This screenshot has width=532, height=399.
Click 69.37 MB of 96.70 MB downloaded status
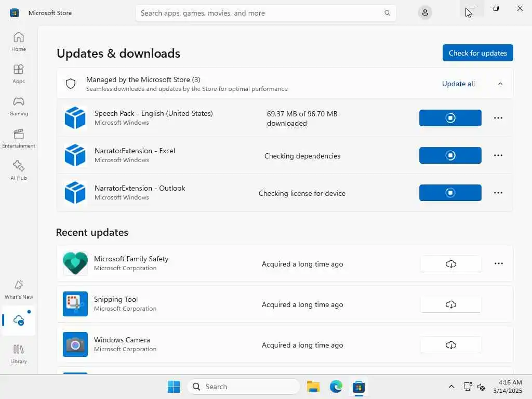coord(302,118)
